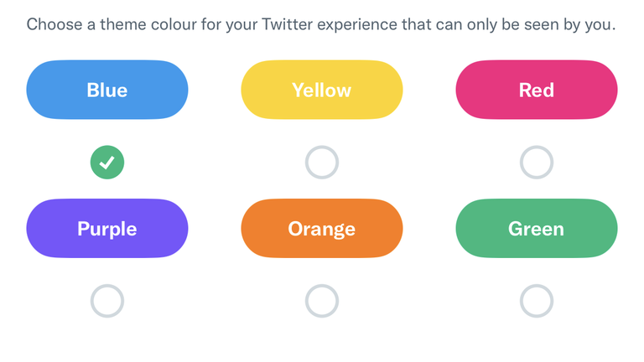This screenshot has width=644, height=362.
Task: Enable the radio button under Yellow
Action: (x=322, y=163)
